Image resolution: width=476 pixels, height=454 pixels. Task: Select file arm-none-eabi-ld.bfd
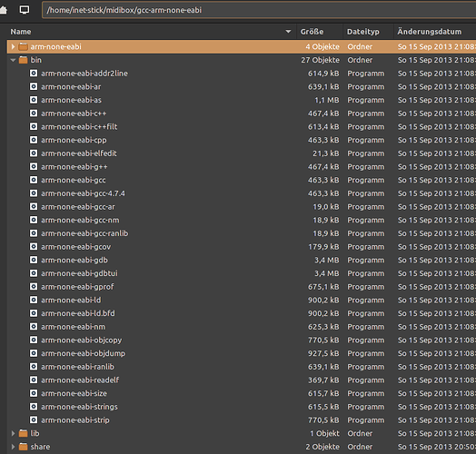(78, 313)
